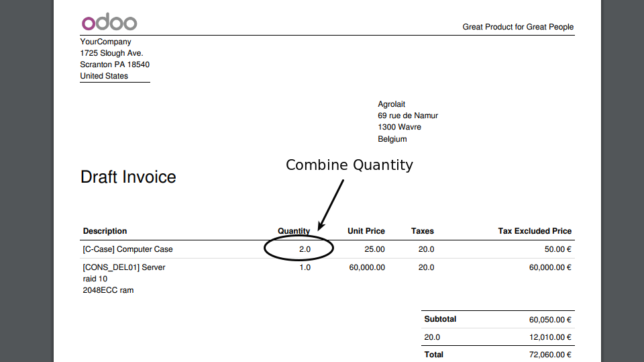
Task: Click the 12,010.00 € tax amount
Action: (550, 337)
